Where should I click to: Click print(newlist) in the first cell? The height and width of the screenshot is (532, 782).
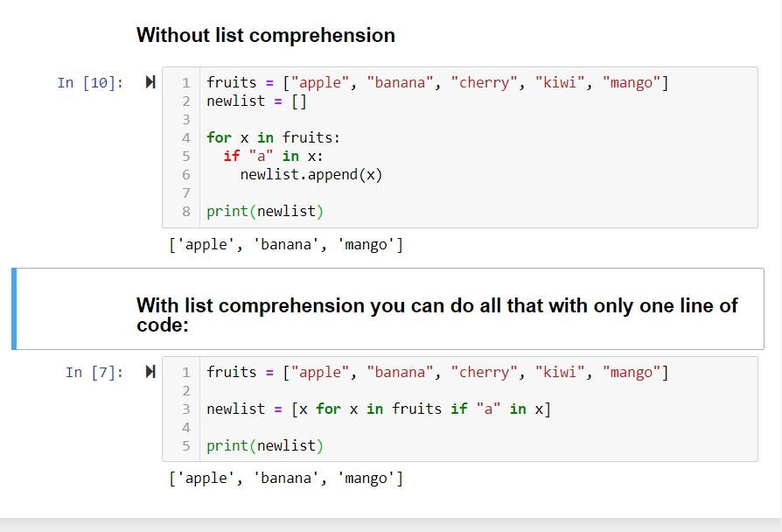click(x=264, y=211)
